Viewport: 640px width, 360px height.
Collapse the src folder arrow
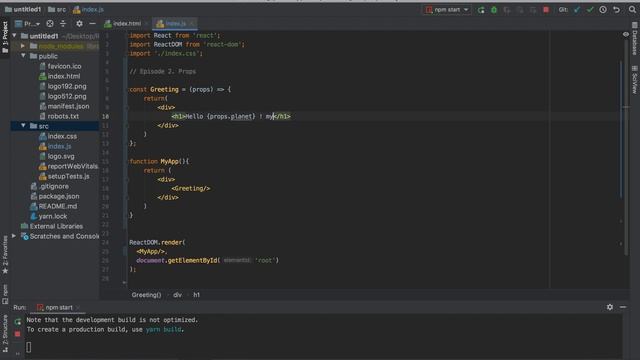pos(23,126)
